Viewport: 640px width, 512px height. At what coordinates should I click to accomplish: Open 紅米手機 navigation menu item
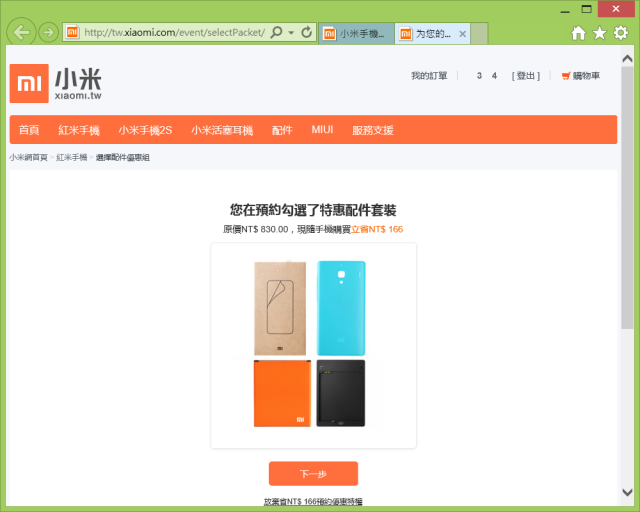[x=79, y=130]
